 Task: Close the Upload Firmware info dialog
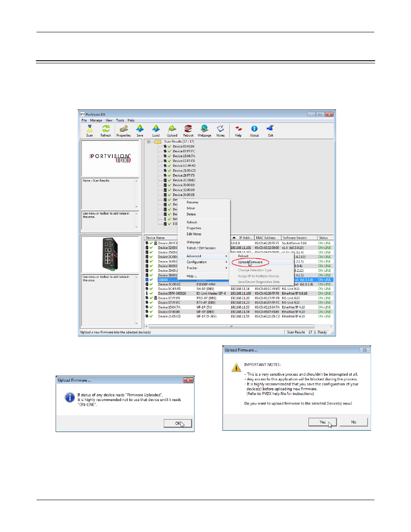[188, 380]
